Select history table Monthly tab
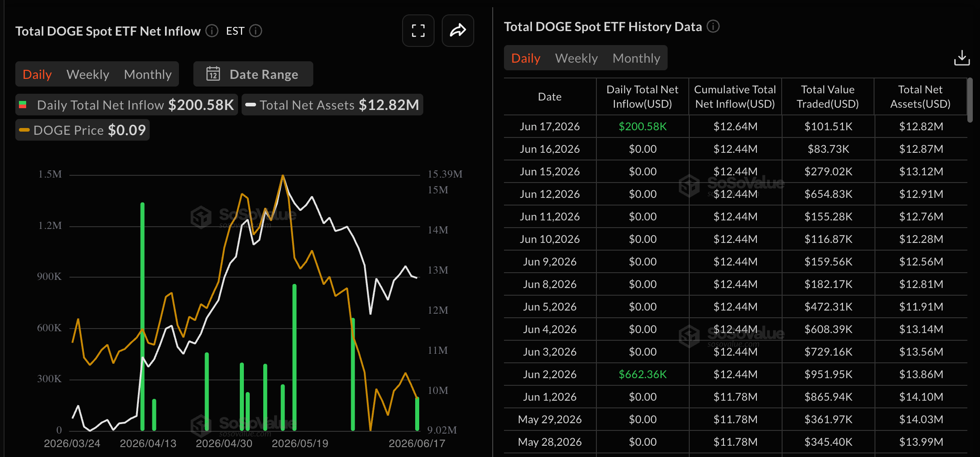 pyautogui.click(x=637, y=58)
